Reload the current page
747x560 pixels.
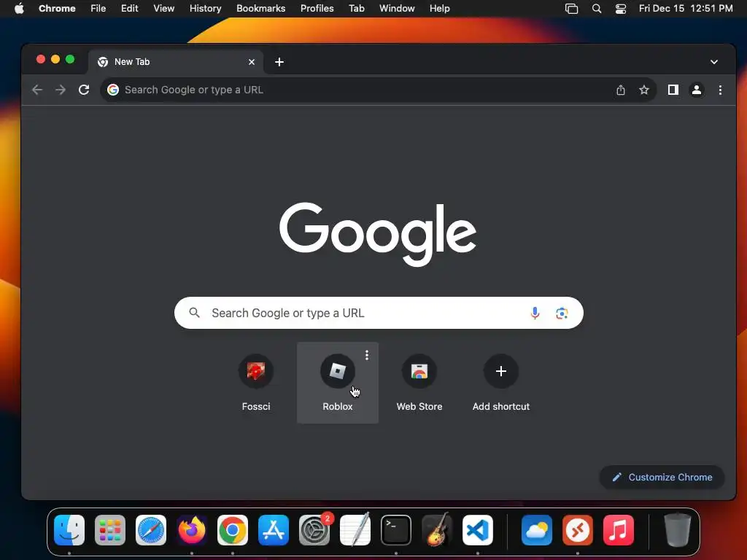(x=84, y=90)
